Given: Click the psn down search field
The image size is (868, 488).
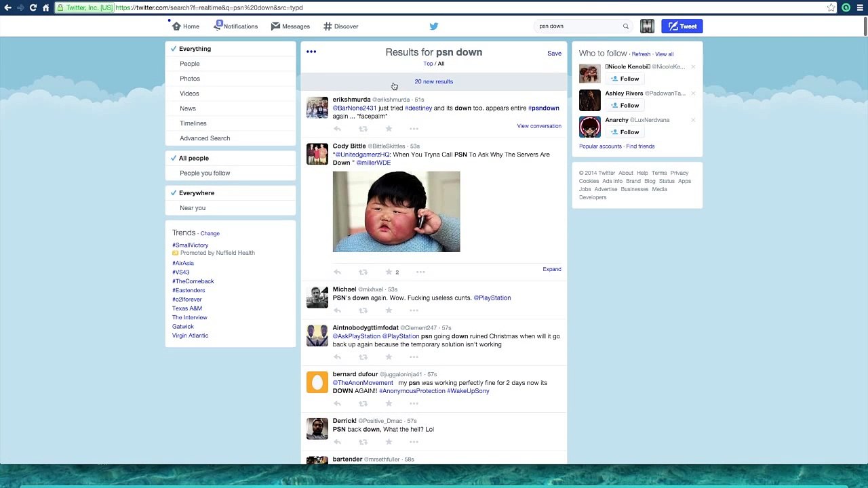Looking at the screenshot, I should [x=576, y=26].
